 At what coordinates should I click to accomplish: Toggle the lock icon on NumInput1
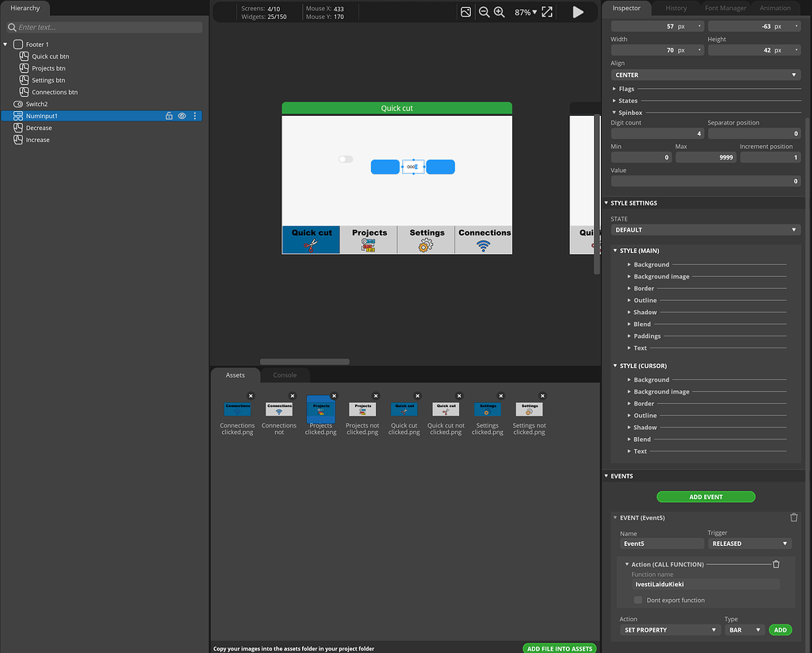point(169,116)
